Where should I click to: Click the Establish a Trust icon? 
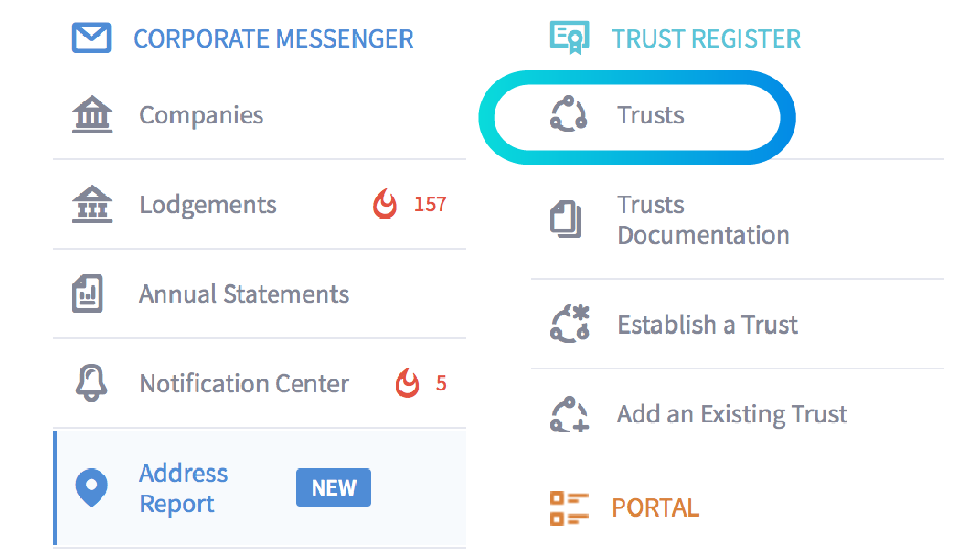(x=570, y=324)
